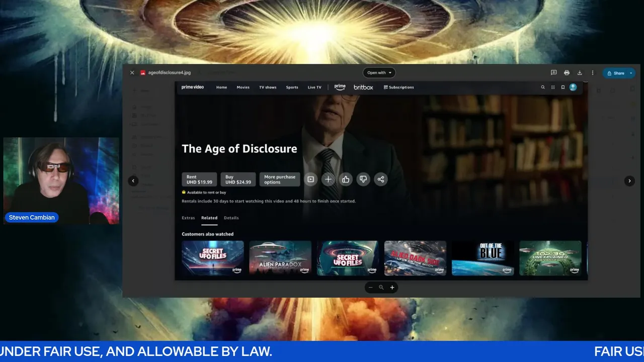Print the previewed image

coord(567,73)
